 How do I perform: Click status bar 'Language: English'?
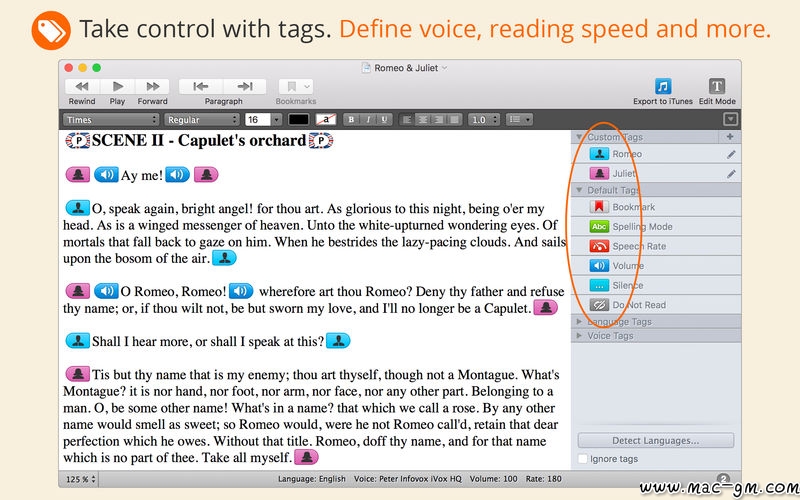coord(312,479)
